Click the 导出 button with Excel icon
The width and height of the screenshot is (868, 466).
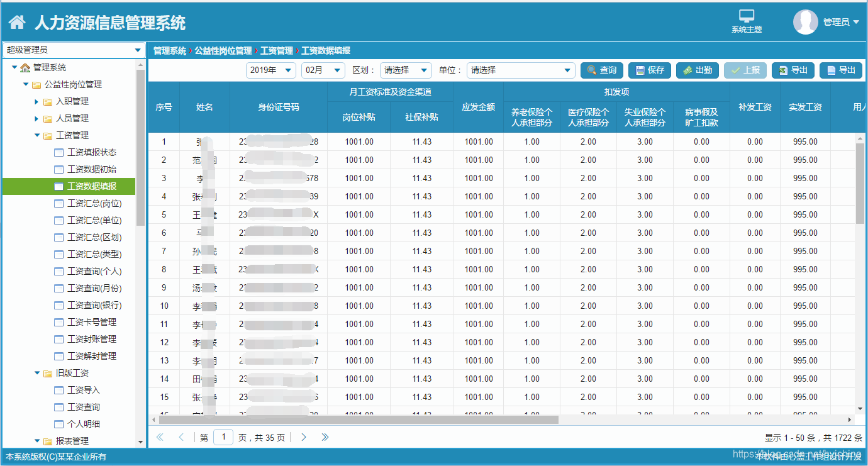tap(793, 70)
